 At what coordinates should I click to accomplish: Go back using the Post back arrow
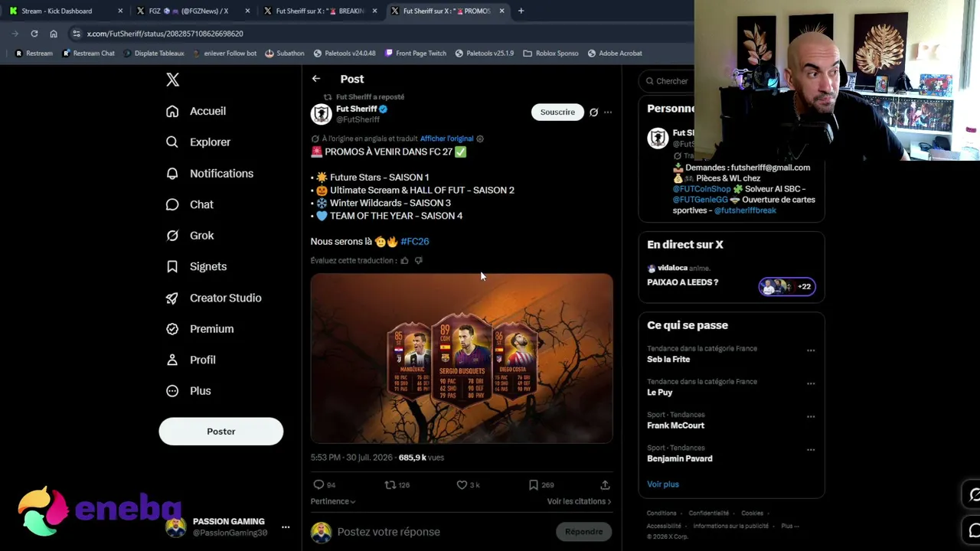pos(316,79)
